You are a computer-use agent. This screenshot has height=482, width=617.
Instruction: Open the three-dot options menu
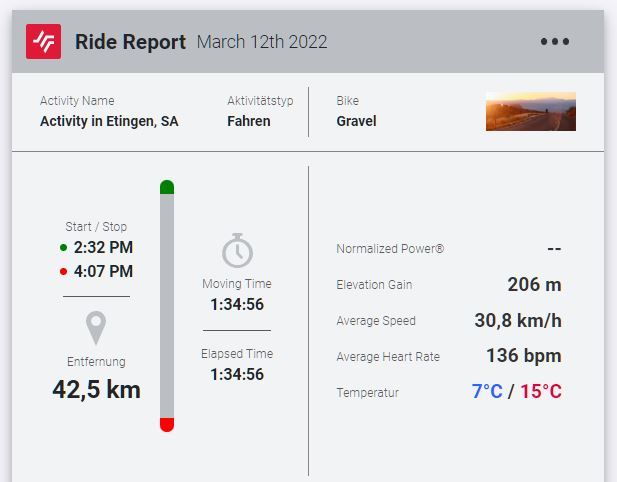[x=554, y=42]
